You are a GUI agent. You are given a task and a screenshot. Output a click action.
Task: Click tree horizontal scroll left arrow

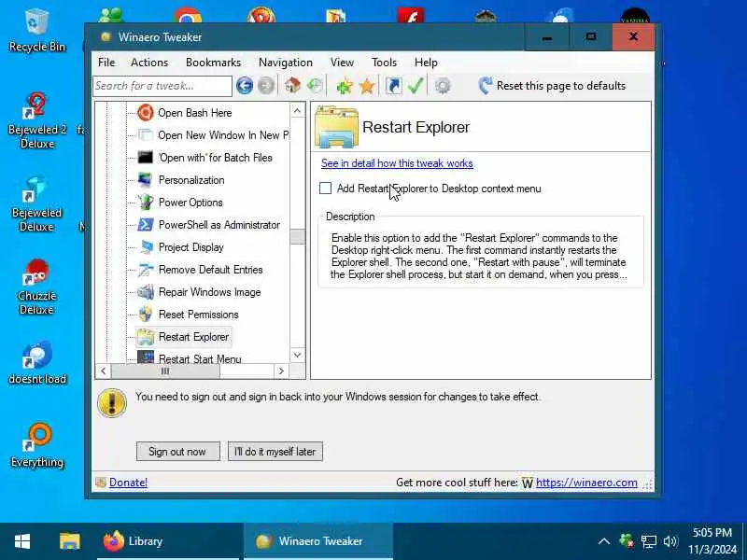pos(104,371)
